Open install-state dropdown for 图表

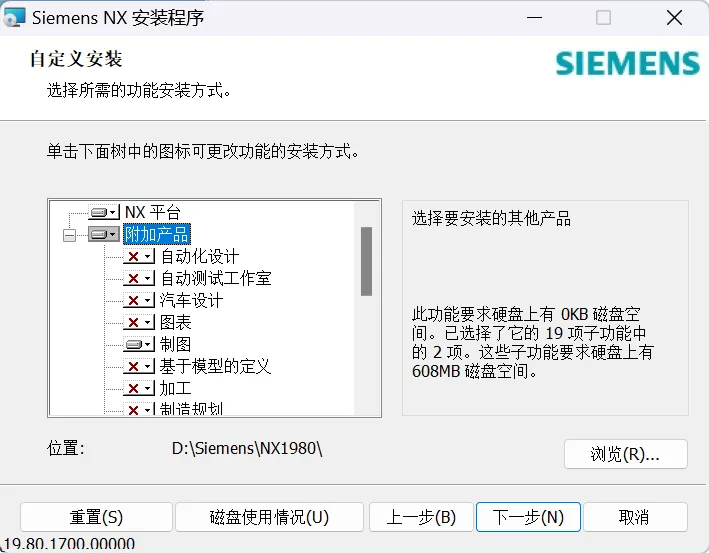pos(139,322)
